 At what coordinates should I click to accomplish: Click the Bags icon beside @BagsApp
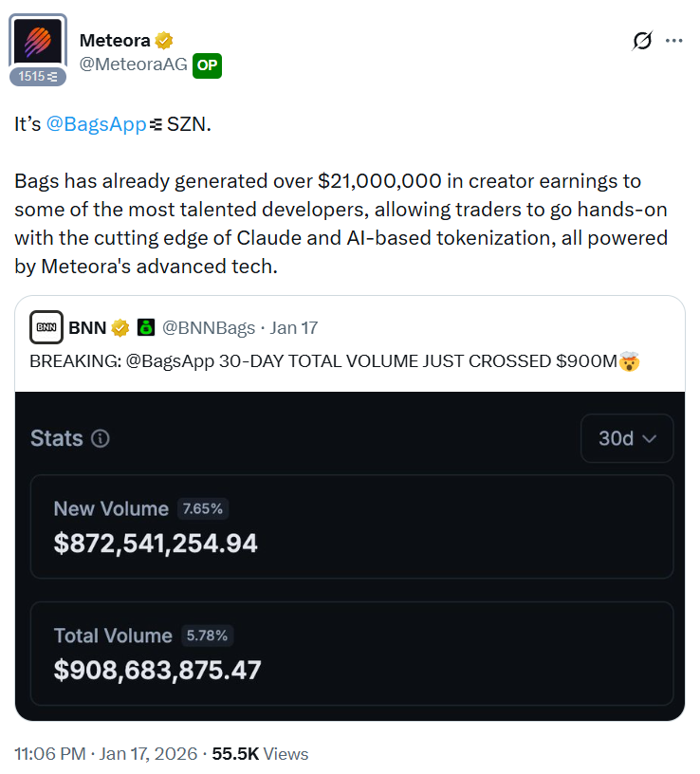click(x=157, y=125)
